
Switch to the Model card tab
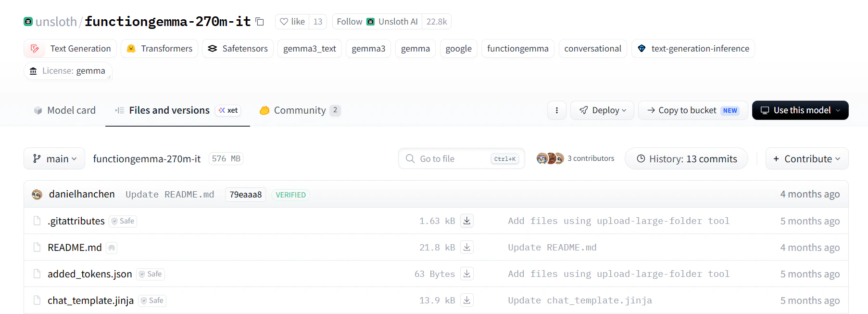coord(65,110)
